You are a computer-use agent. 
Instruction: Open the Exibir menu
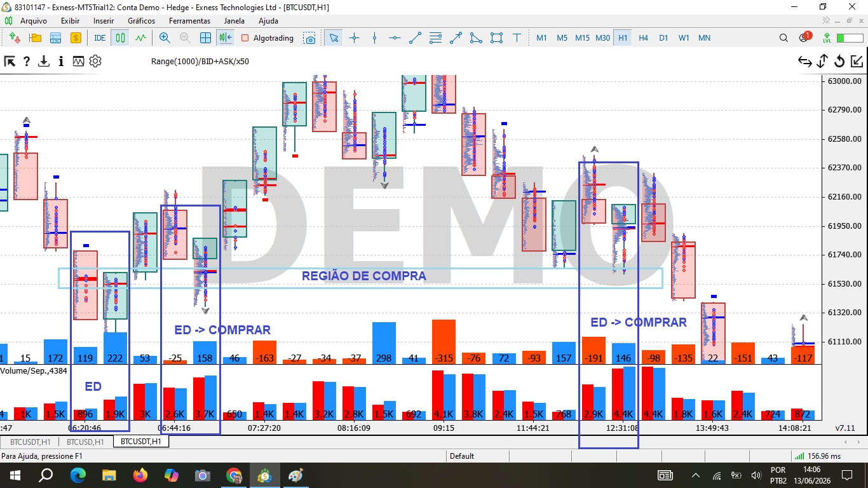coord(70,21)
